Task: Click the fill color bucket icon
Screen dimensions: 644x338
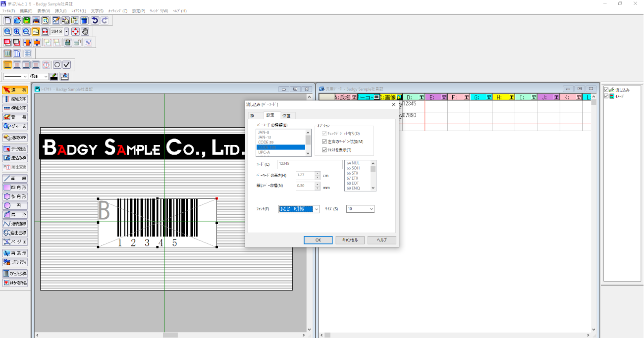Action: coord(64,77)
